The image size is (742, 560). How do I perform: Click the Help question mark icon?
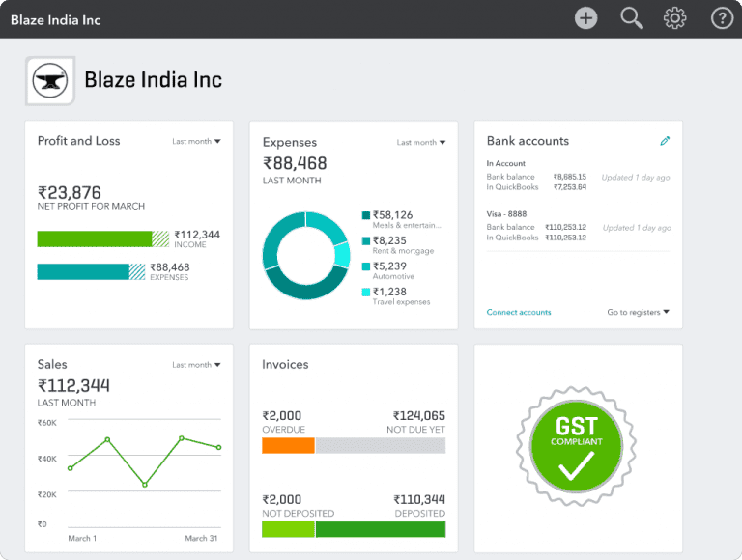[722, 18]
